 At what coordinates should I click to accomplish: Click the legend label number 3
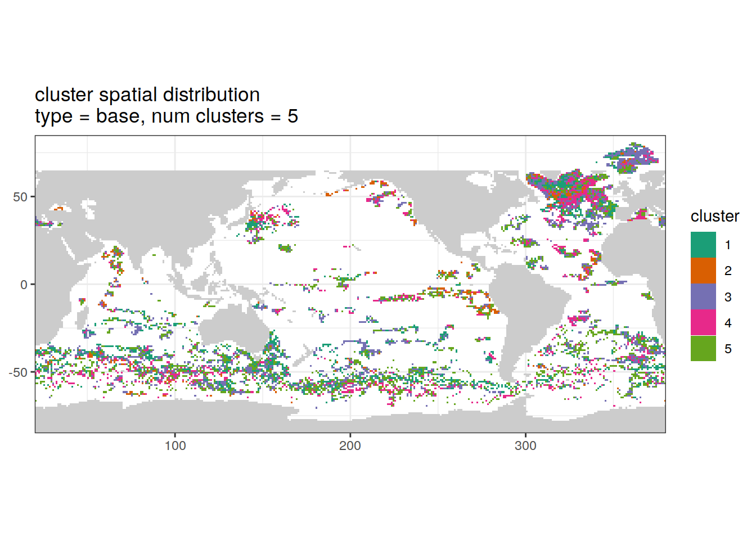coord(728,297)
